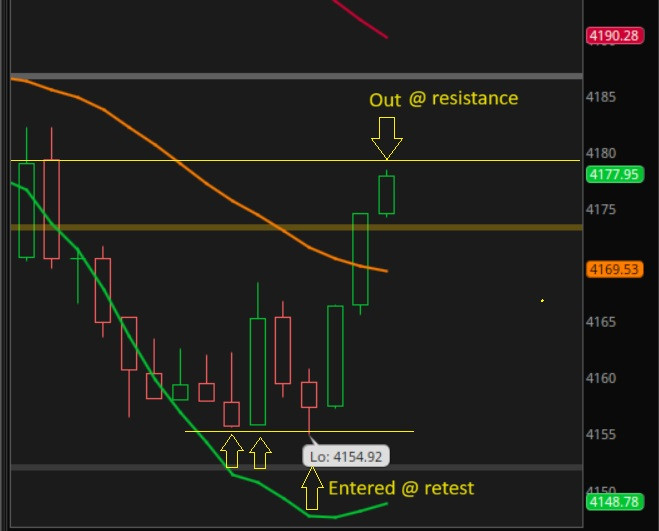Click the latest green candle below resistance
This screenshot has height=531, width=659.
[386, 195]
